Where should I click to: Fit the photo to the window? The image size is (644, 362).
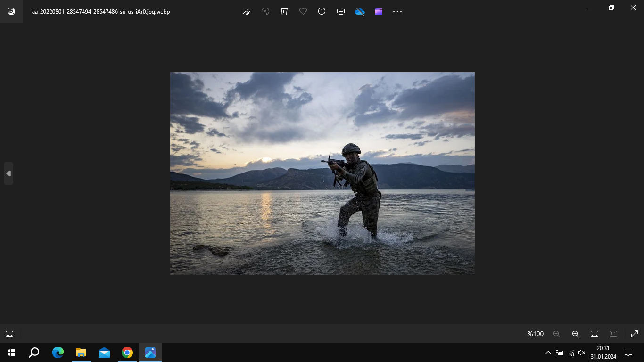(x=594, y=334)
